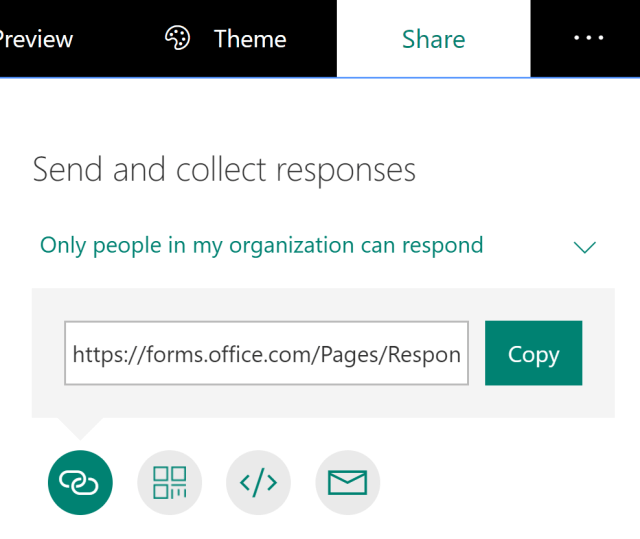Viewport: 640px width, 539px height.
Task: Switch to the Preview tab
Action: [36, 39]
